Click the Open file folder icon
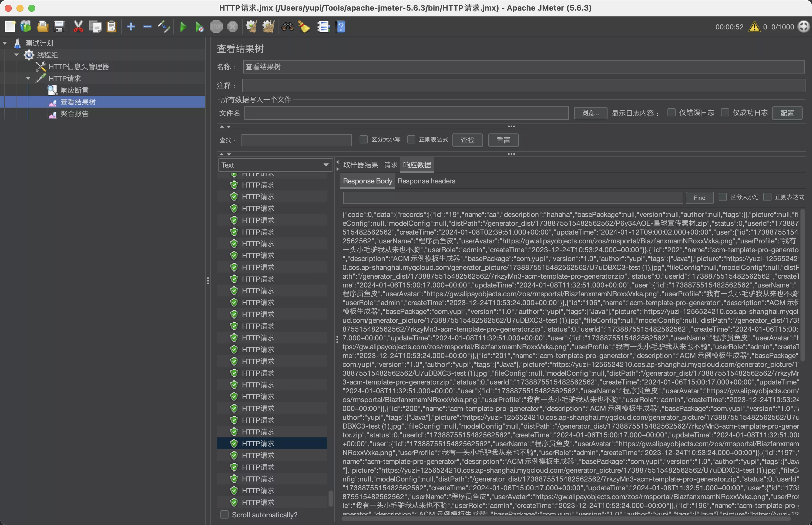Screen dimensions: 812x525 [x=43, y=26]
